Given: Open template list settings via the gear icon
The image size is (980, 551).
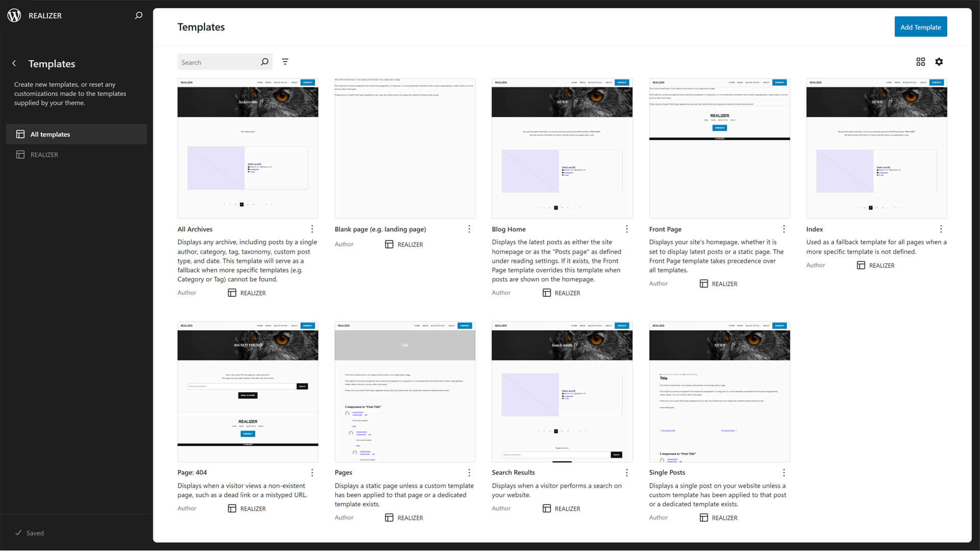Looking at the screenshot, I should (x=939, y=61).
